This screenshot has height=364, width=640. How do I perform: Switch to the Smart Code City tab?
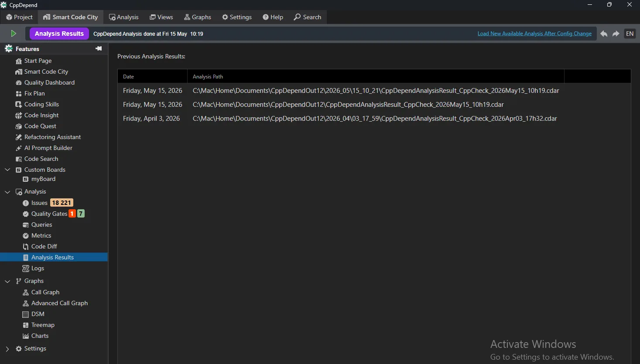pyautogui.click(x=70, y=17)
